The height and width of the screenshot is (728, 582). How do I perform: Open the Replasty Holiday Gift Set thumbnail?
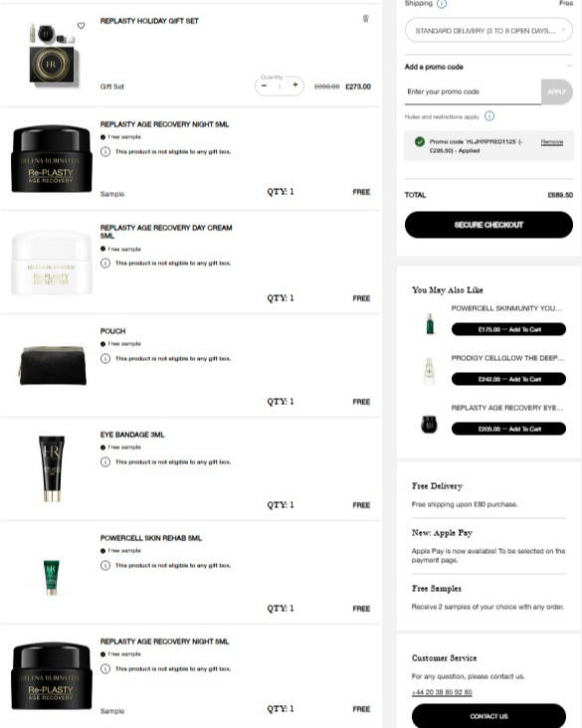pos(53,55)
